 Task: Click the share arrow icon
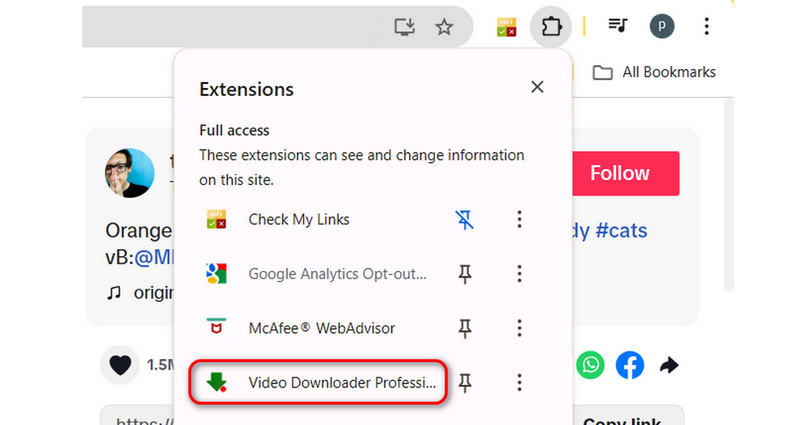click(669, 365)
